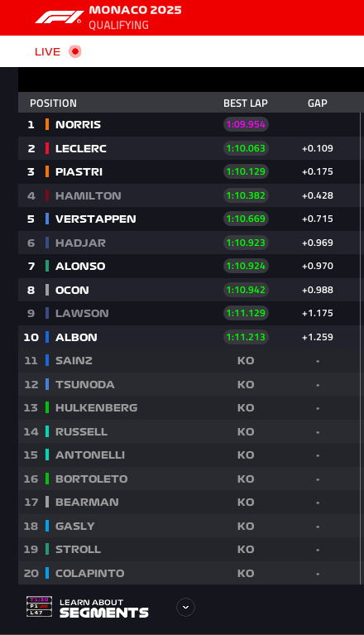Viewport: 364px width, 635px height.
Task: Click the F1 logo in header
Action: 58,17
